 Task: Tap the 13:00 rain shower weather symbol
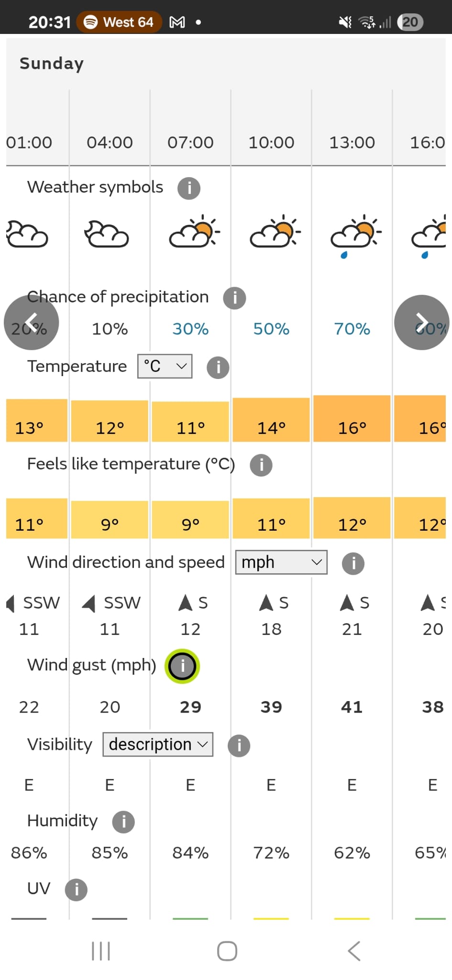[x=355, y=235]
